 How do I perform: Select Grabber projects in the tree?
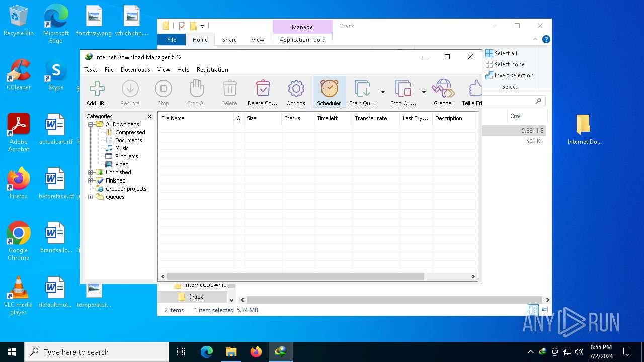[126, 189]
